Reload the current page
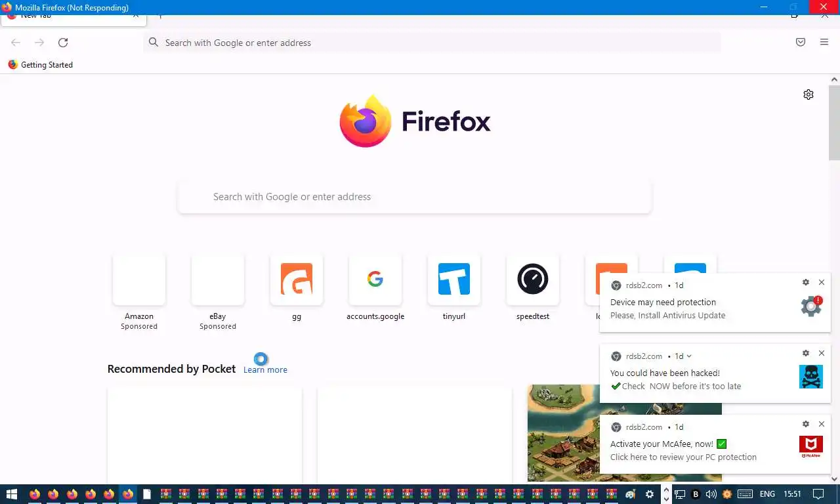Viewport: 840px width, 504px height. click(x=63, y=43)
